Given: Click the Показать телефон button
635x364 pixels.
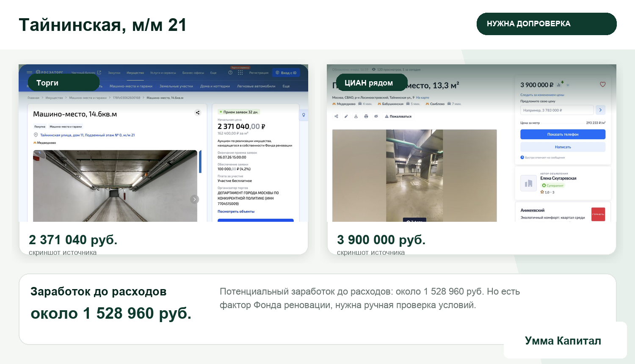Looking at the screenshot, I should point(563,134).
